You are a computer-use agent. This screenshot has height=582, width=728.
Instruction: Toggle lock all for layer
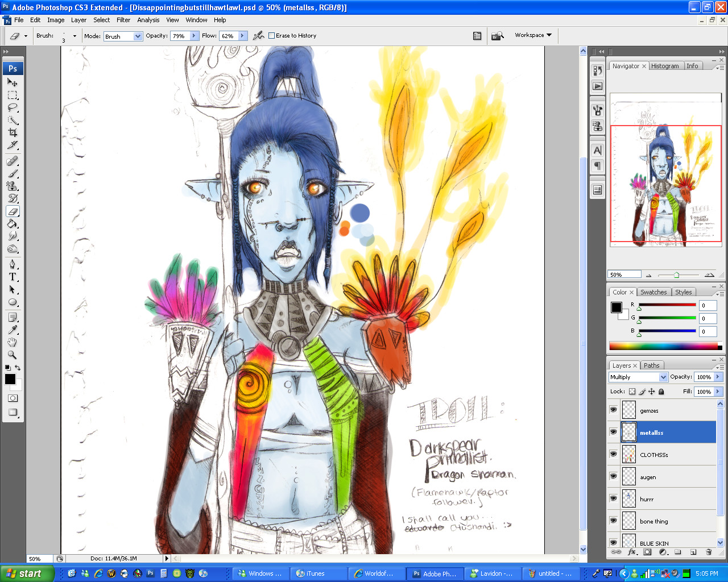(x=661, y=392)
